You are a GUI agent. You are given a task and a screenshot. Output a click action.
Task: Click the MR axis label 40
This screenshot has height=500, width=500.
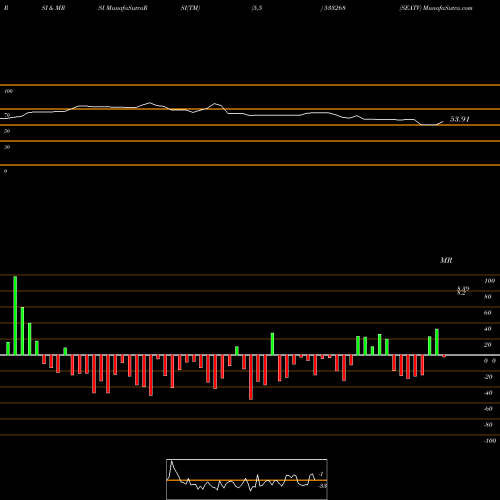pyautogui.click(x=488, y=329)
